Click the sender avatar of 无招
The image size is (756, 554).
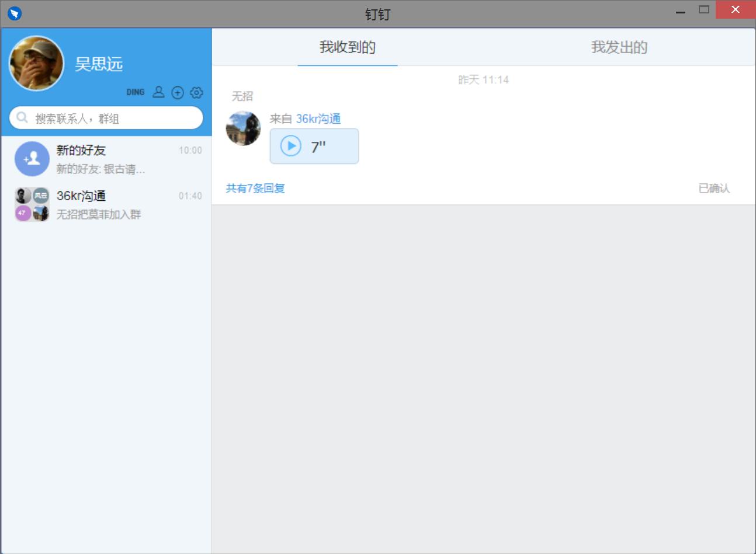click(x=243, y=128)
